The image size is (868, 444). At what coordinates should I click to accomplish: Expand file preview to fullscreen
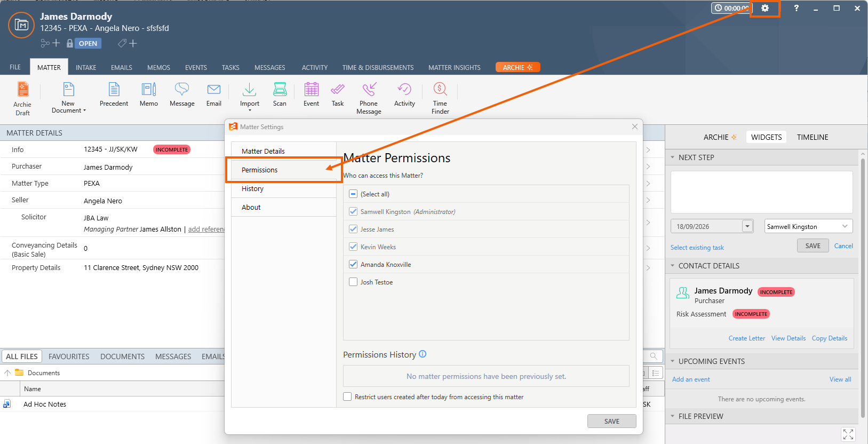tap(848, 434)
